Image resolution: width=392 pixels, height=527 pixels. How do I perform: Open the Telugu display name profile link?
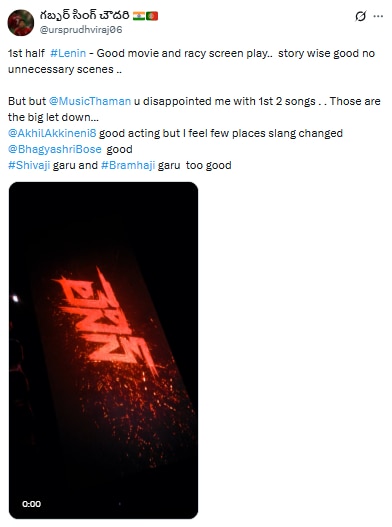pos(84,16)
